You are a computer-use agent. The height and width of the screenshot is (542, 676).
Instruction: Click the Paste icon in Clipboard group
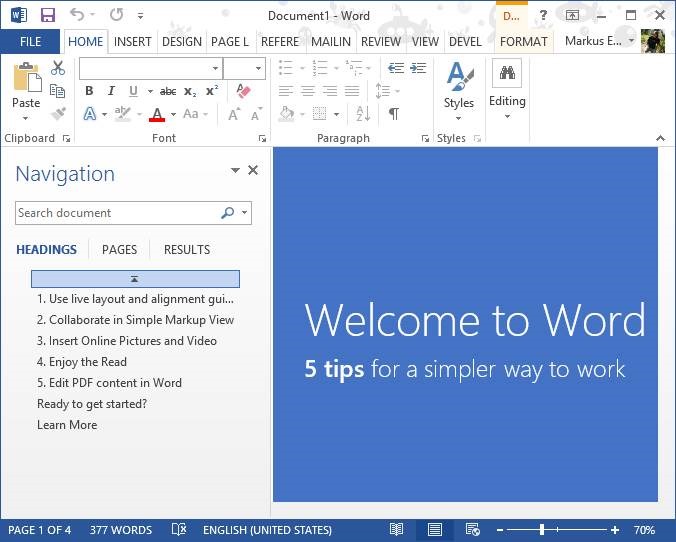pos(26,80)
